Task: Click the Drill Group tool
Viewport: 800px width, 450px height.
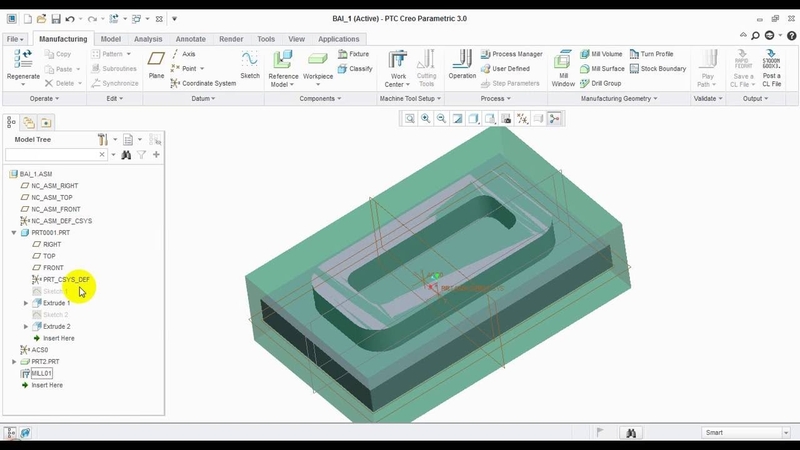Action: coord(601,83)
